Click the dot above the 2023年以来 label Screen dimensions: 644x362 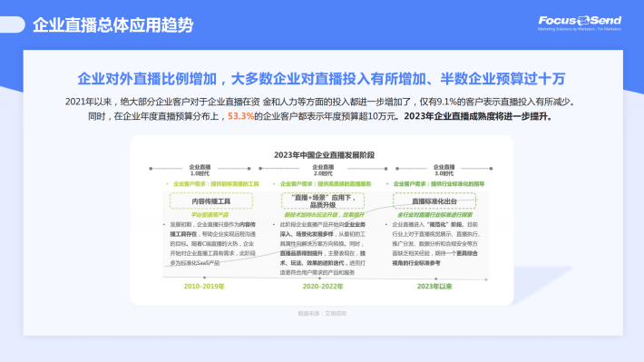pyautogui.click(x=435, y=279)
